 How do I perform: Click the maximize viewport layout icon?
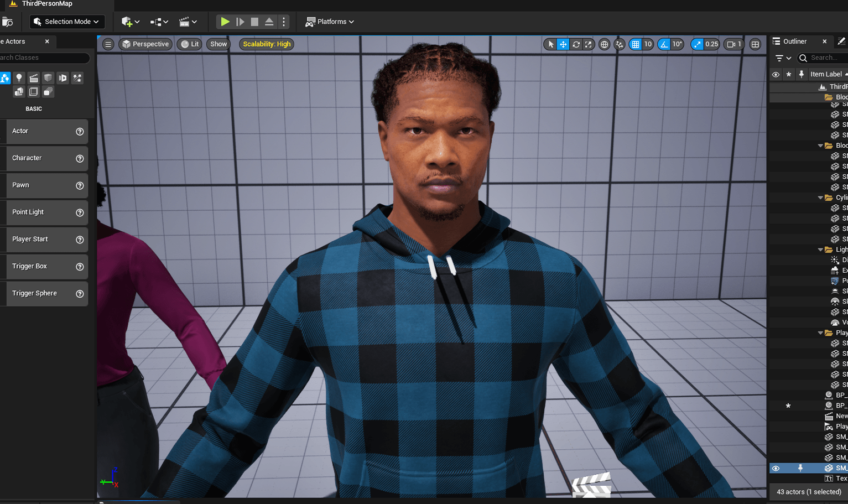pos(755,44)
